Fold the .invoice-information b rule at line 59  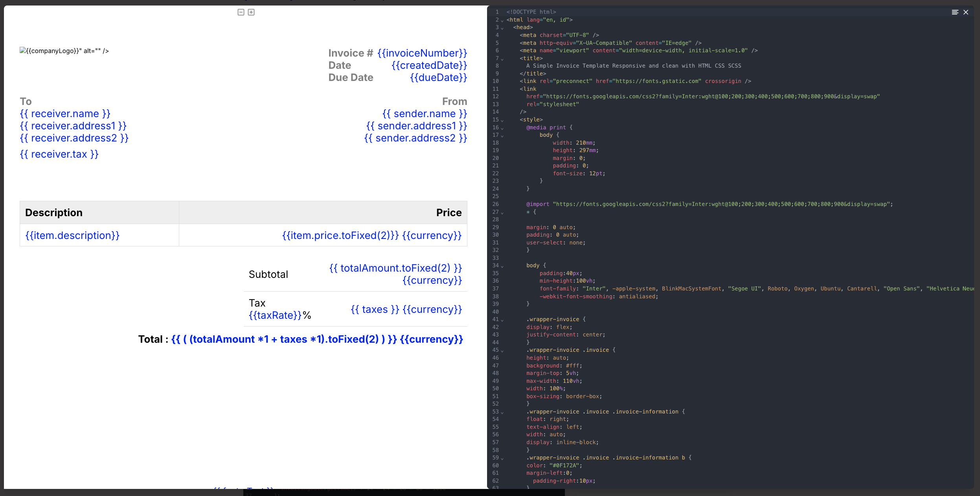(502, 458)
